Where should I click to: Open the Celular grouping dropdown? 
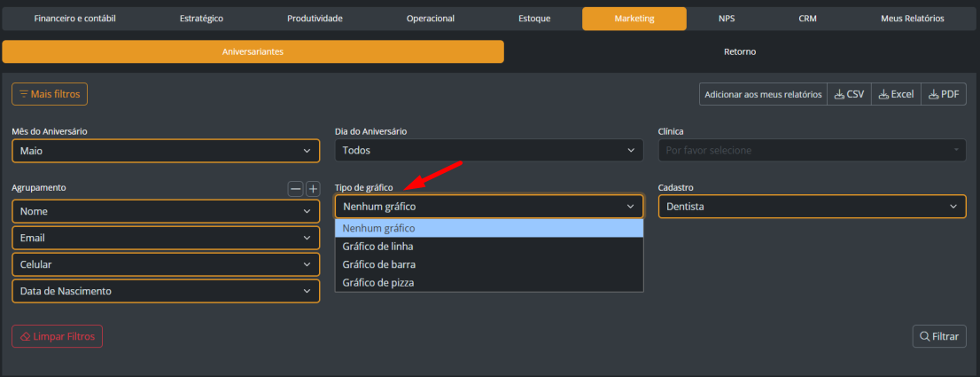tap(166, 264)
